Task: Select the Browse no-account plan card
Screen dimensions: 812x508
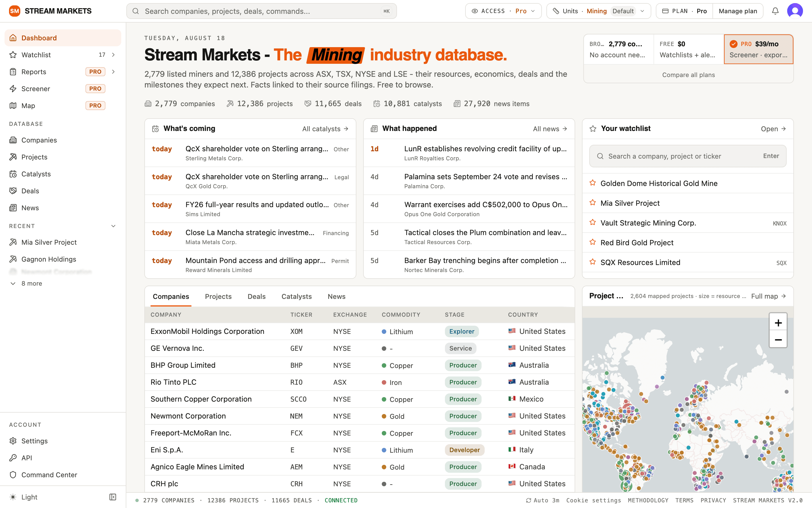Action: coord(619,49)
